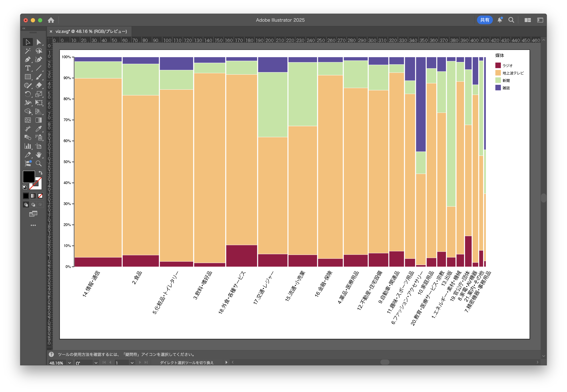This screenshot has height=392, width=567.
Task: Select the Eyedropper tool
Action: 39,129
